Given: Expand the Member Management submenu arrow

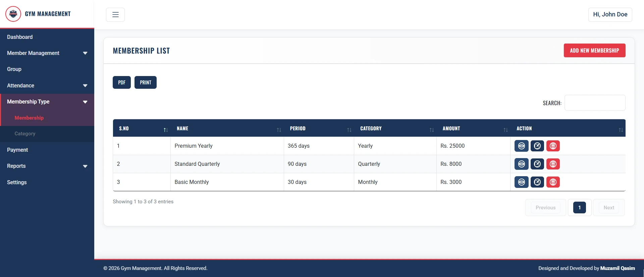Looking at the screenshot, I should click(85, 53).
